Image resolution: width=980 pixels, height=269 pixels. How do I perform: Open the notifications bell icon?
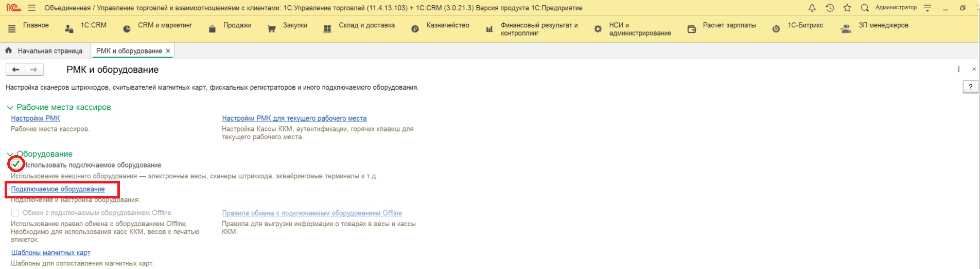812,8
